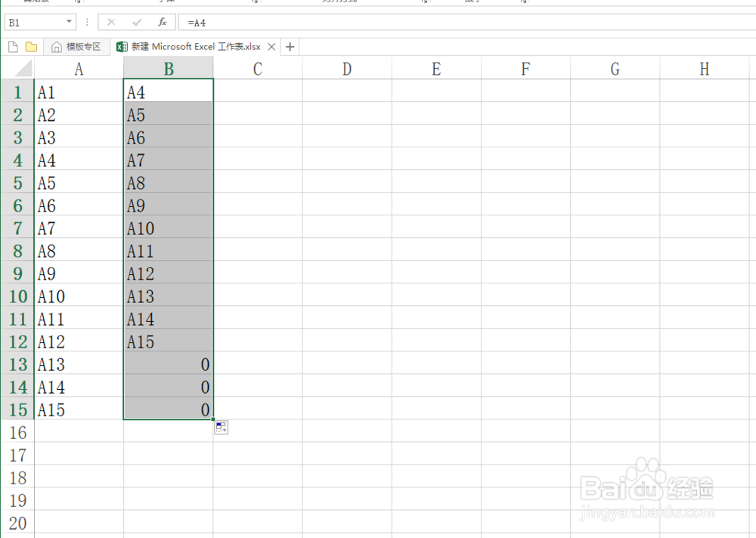Click cell A1 containing A1
Image resolution: width=756 pixels, height=538 pixels.
79,91
